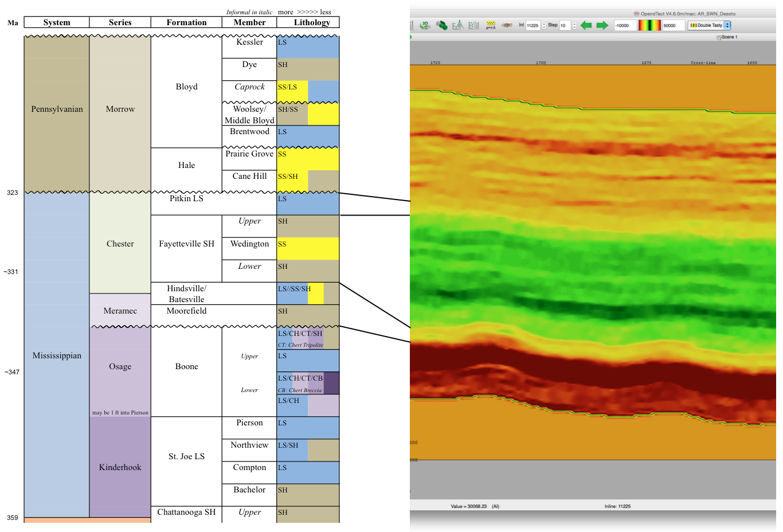783x532 pixels.
Task: Click the 1675 cross-line axis tick label
Action: [x=646, y=62]
